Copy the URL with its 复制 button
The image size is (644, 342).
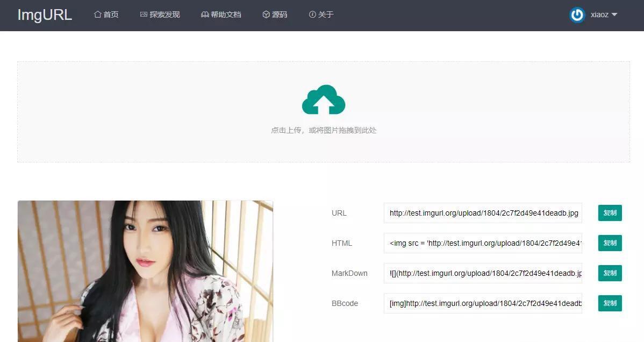click(610, 213)
